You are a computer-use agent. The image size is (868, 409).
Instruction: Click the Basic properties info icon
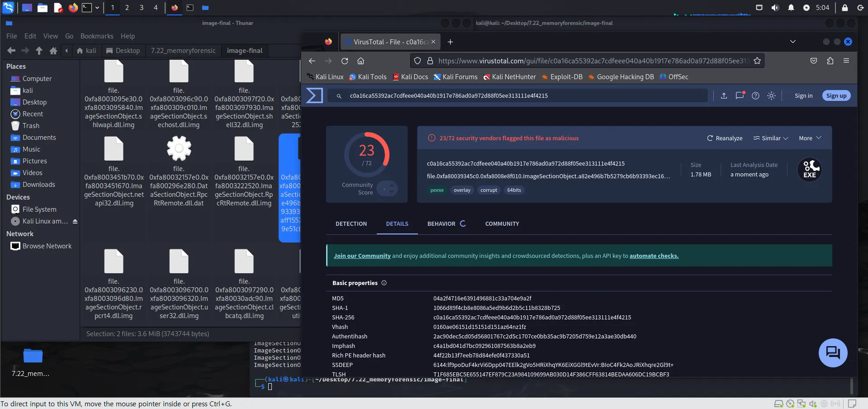pos(384,283)
